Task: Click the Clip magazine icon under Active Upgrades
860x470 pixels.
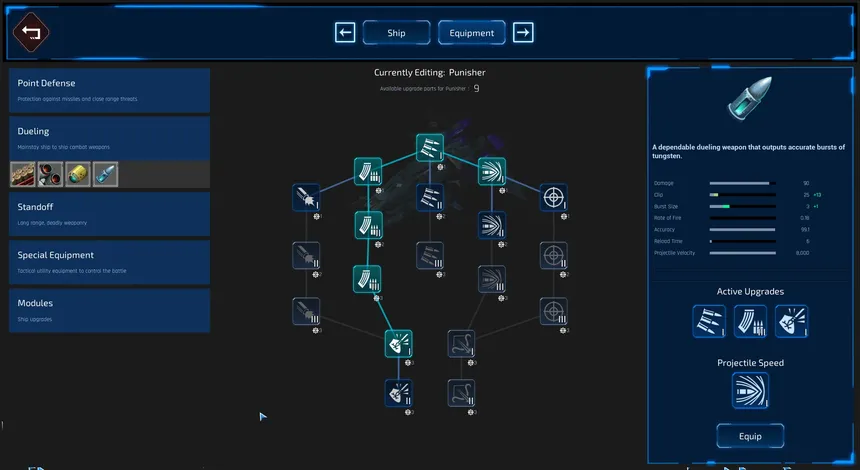Action: coord(750,321)
